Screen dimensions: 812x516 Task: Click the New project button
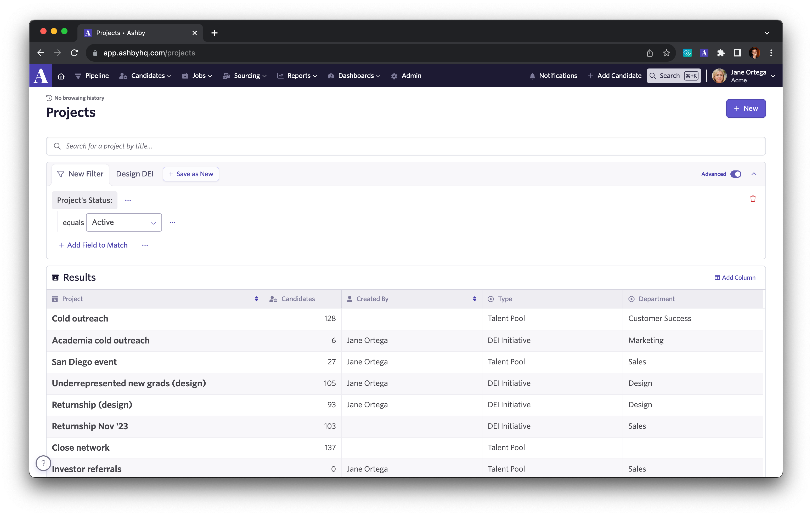(x=746, y=108)
